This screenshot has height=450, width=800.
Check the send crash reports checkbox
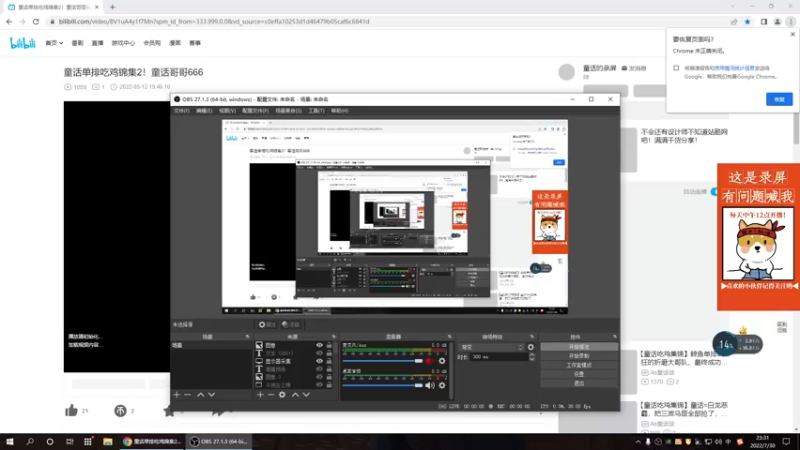[676, 68]
